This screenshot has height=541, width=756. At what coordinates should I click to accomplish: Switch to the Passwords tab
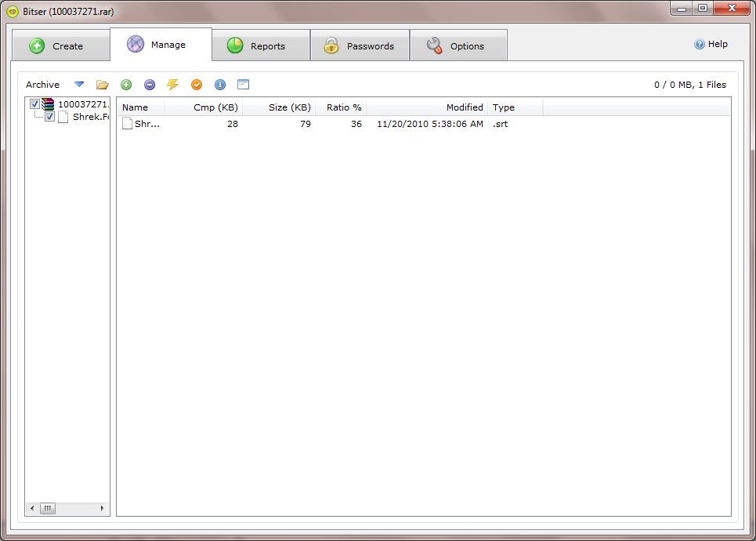coord(360,45)
